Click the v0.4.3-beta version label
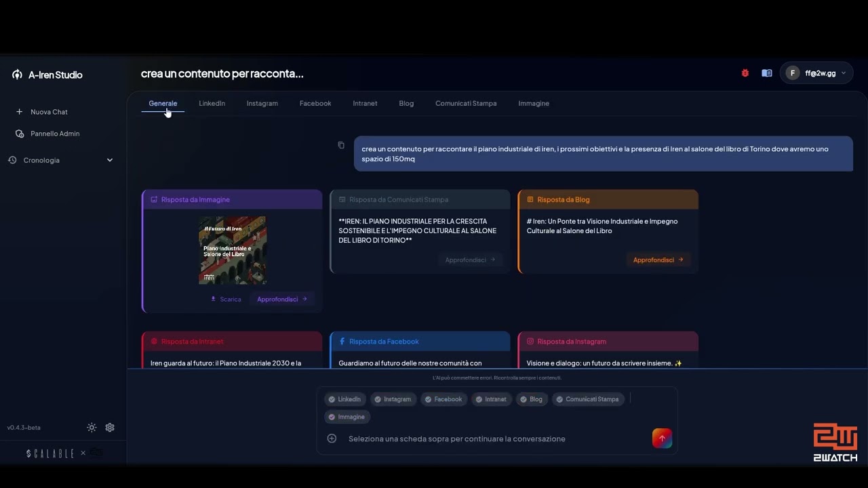 click(x=24, y=428)
